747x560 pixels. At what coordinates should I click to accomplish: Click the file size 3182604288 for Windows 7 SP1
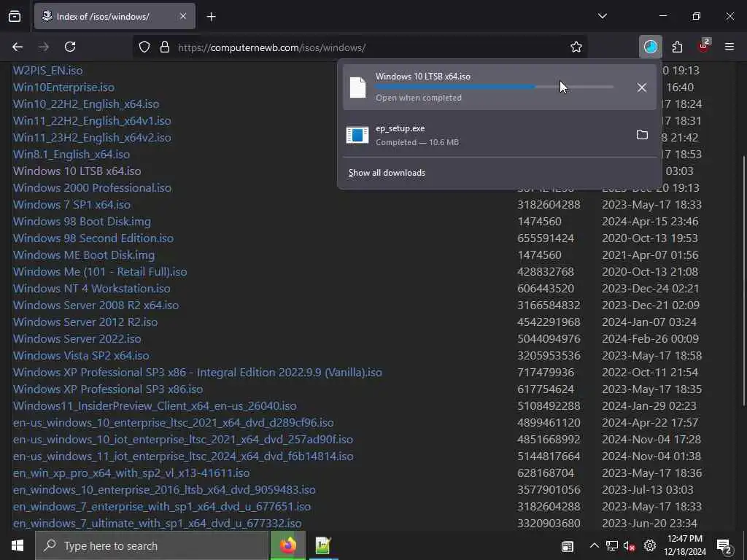tap(549, 205)
